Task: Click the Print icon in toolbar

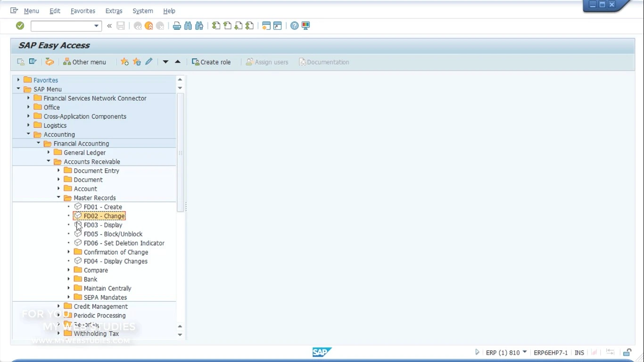Action: point(177,25)
